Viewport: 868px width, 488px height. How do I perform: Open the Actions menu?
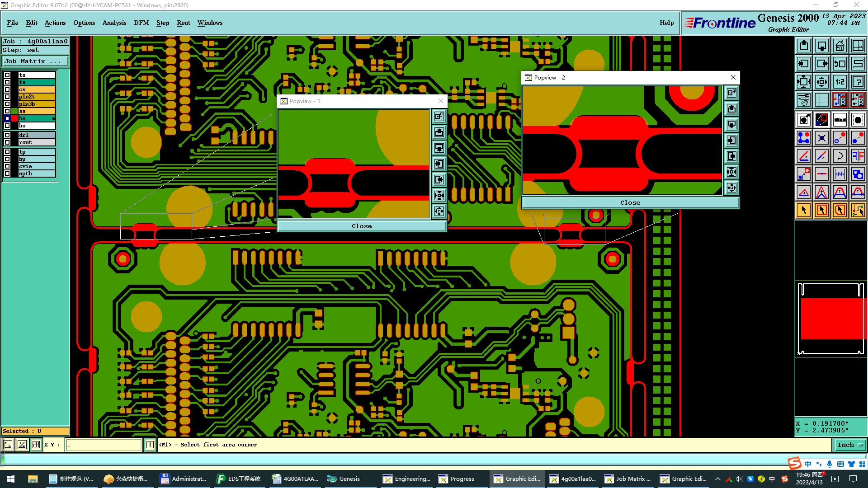55,23
